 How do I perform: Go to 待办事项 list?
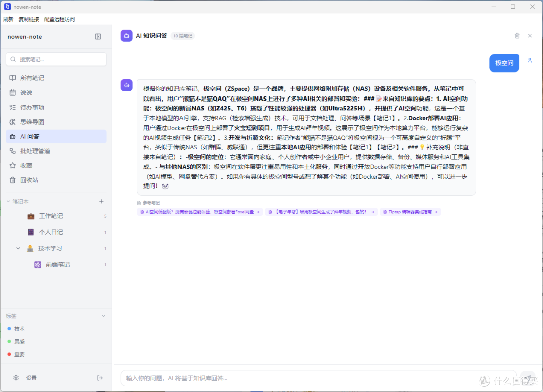pos(56,107)
